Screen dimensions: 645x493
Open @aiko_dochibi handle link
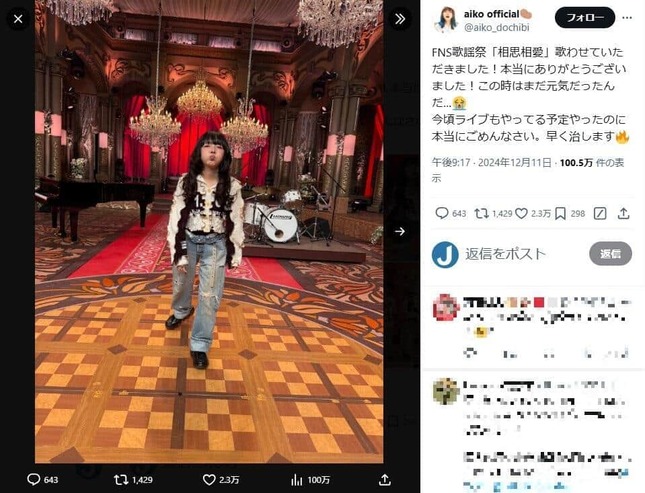tap(497, 27)
